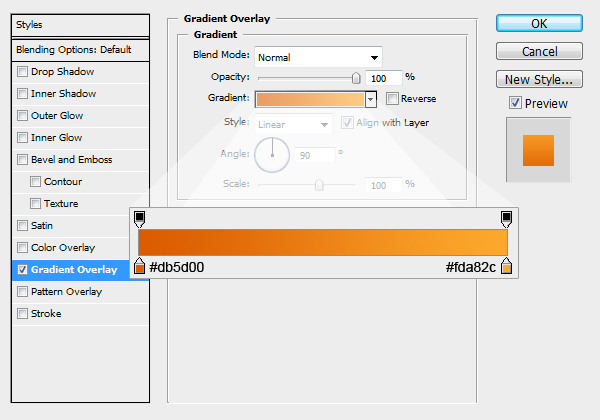
Task: Select the #db5d00 color stop
Action: pos(140,266)
